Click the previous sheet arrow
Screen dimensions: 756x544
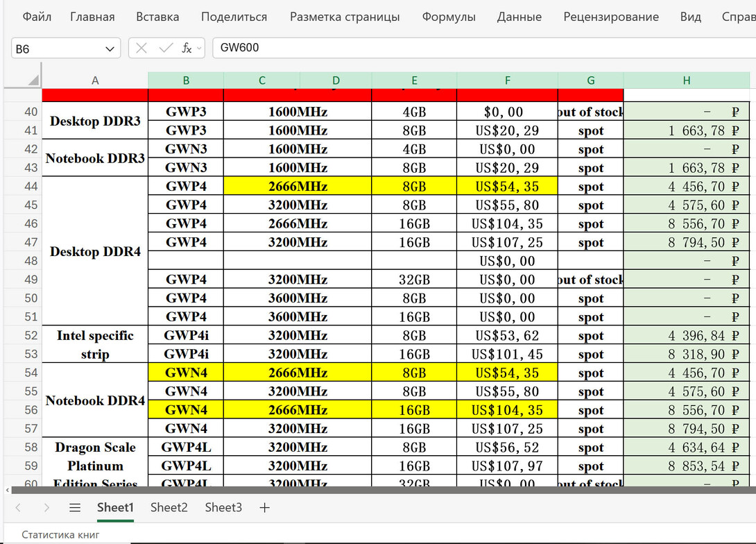pyautogui.click(x=19, y=508)
